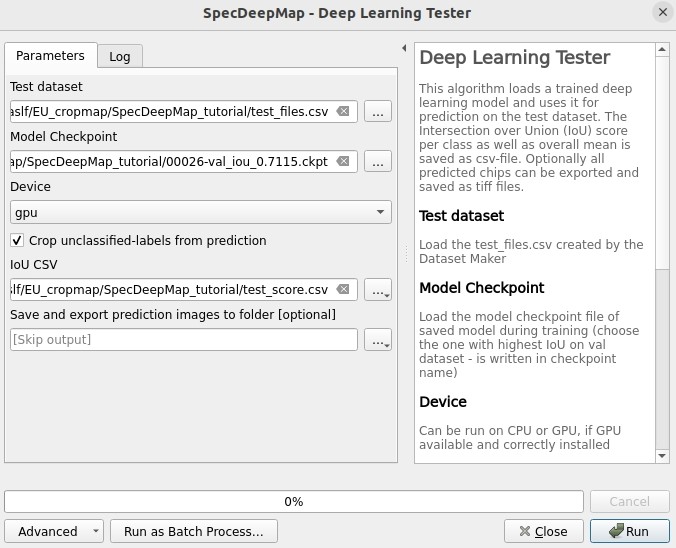Click the Deep Learning Tester help heading
The width and height of the screenshot is (676, 548).
click(515, 57)
